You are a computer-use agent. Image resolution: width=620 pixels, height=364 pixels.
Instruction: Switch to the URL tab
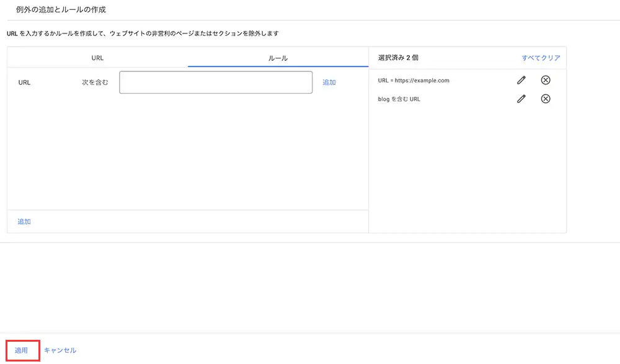97,58
